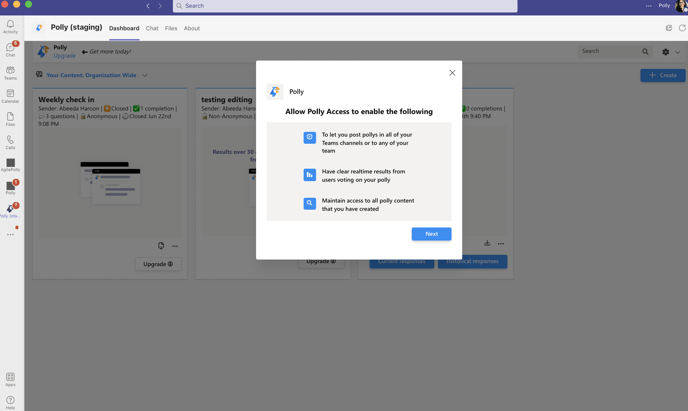Open Chat from the left sidebar

10,50
